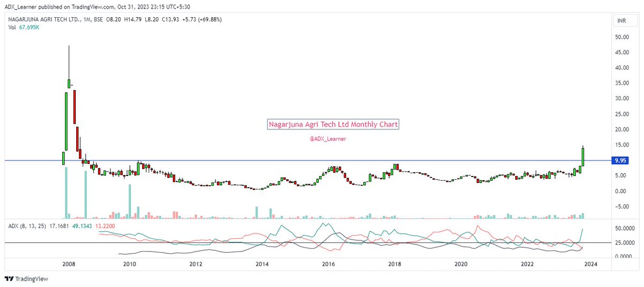The image size is (644, 287).
Task: Click 2008 on the time axis
Action: coord(68,264)
